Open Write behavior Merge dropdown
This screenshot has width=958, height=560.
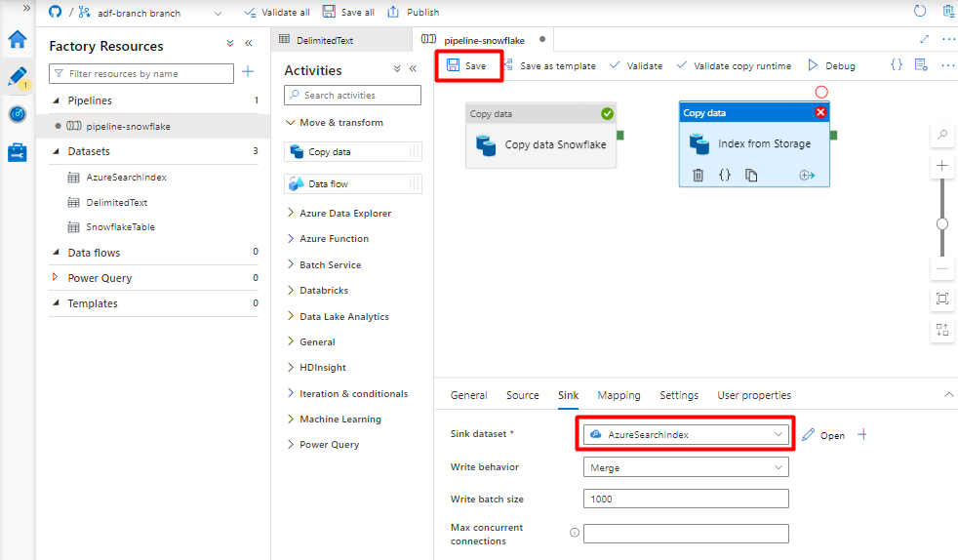686,467
